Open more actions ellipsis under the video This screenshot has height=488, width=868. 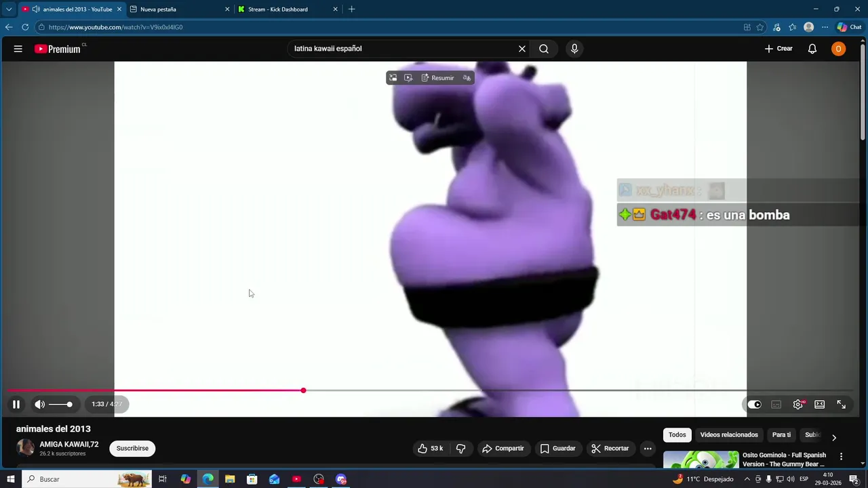pyautogui.click(x=648, y=449)
